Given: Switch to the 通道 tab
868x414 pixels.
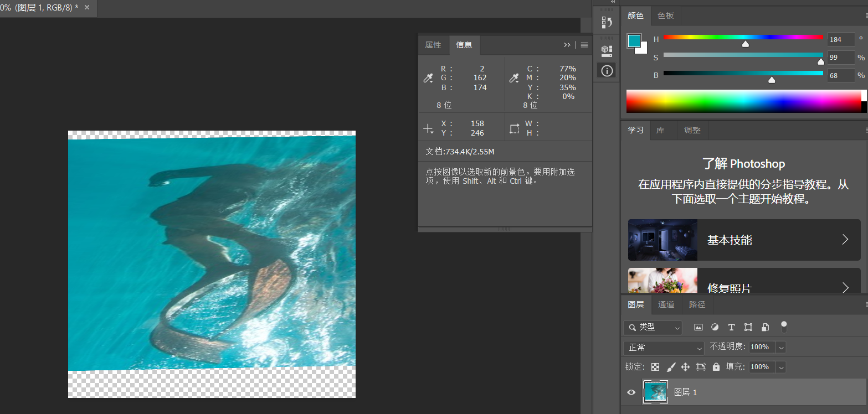Looking at the screenshot, I should (666, 304).
